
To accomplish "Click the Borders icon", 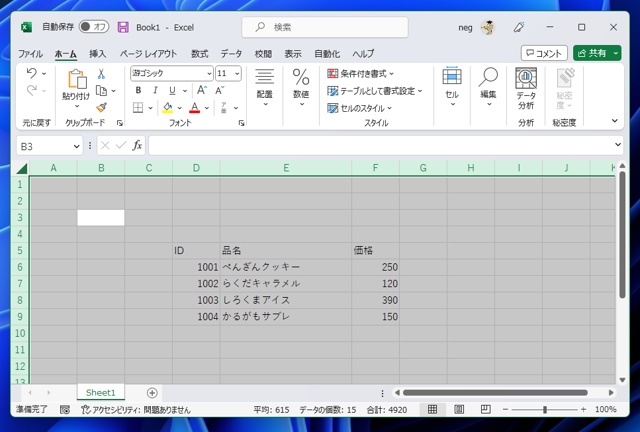I will click(138, 108).
